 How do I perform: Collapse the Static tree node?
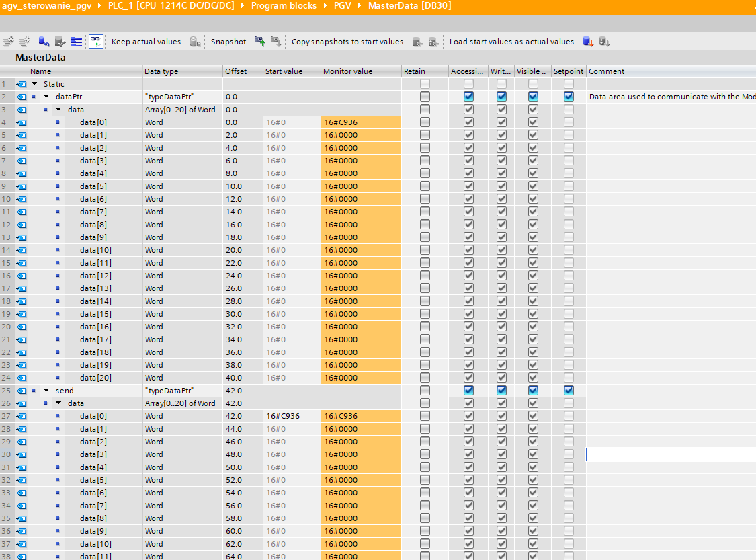(x=35, y=84)
